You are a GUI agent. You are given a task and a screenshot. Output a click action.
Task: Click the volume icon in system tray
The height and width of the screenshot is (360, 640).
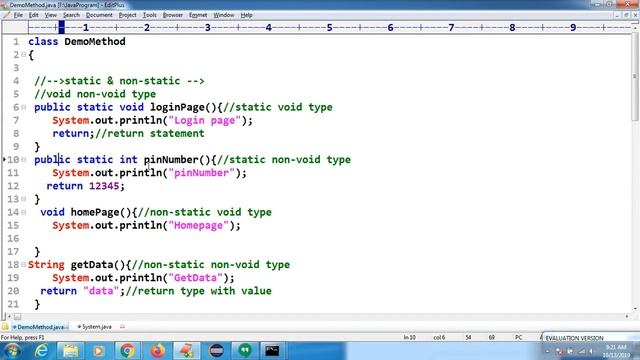[x=591, y=351]
